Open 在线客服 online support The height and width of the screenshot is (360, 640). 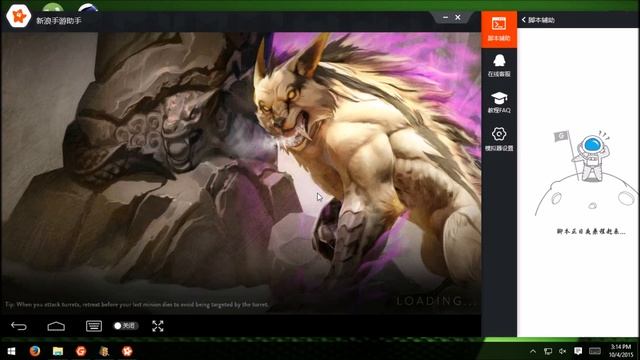point(499,66)
